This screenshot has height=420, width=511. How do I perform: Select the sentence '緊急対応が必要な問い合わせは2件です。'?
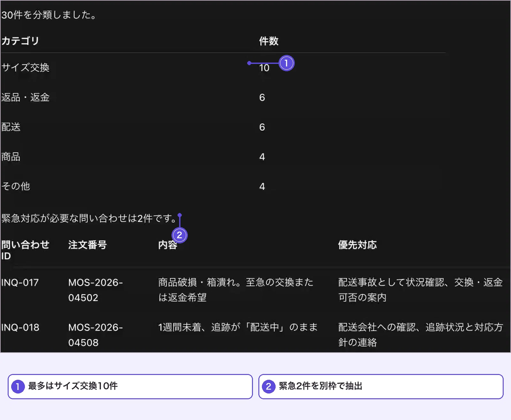[x=89, y=218]
